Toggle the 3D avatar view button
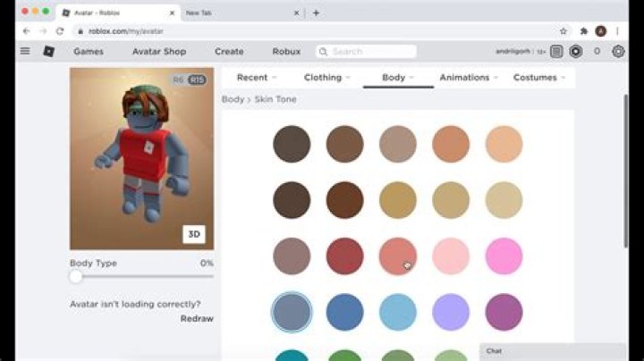 coord(194,234)
